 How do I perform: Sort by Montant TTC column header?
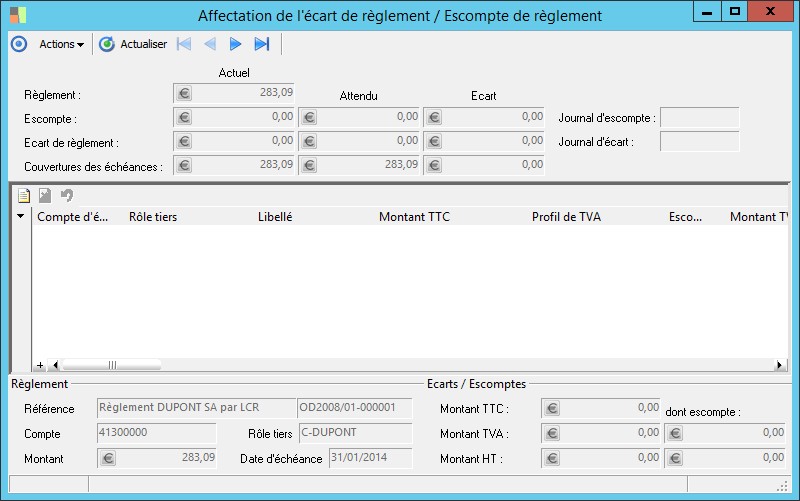point(414,217)
